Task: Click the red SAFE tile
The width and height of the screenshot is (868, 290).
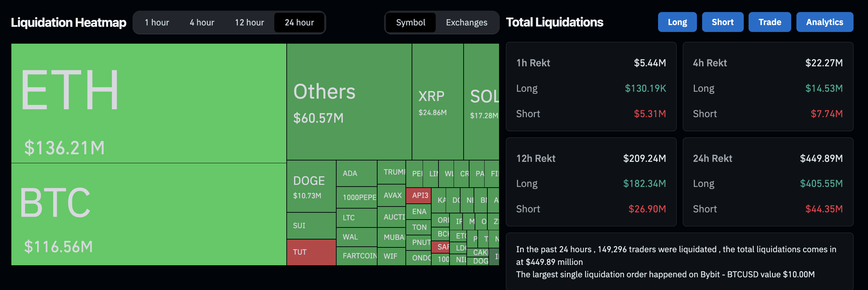Action: (441, 247)
